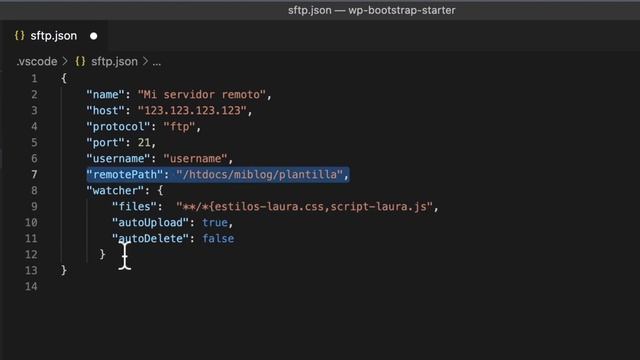Click the JSON braces icon in tab
The height and width of the screenshot is (360, 640).
point(19,36)
